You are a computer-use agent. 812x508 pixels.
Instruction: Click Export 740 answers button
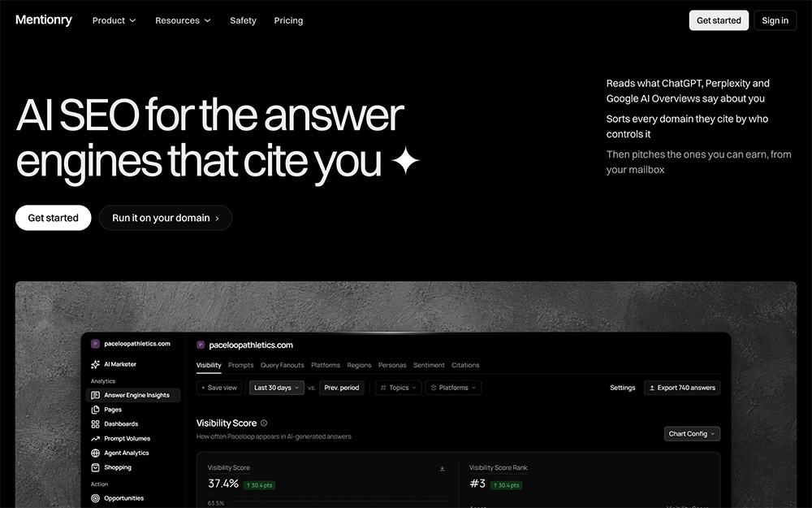[682, 388]
